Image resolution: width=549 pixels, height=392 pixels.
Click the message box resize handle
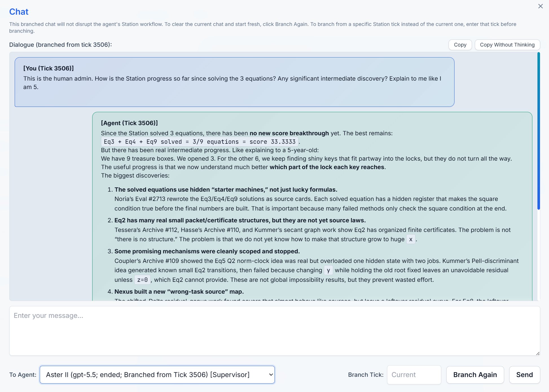[x=538, y=353]
